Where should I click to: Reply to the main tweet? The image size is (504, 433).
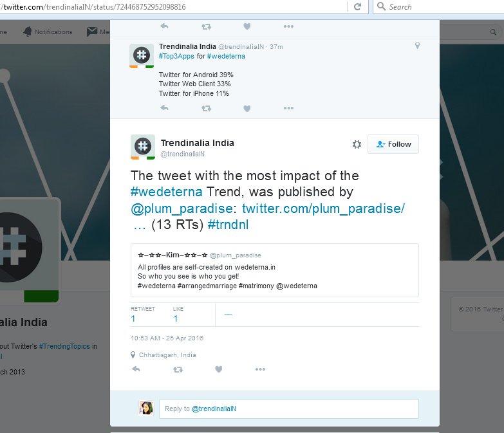[136, 369]
